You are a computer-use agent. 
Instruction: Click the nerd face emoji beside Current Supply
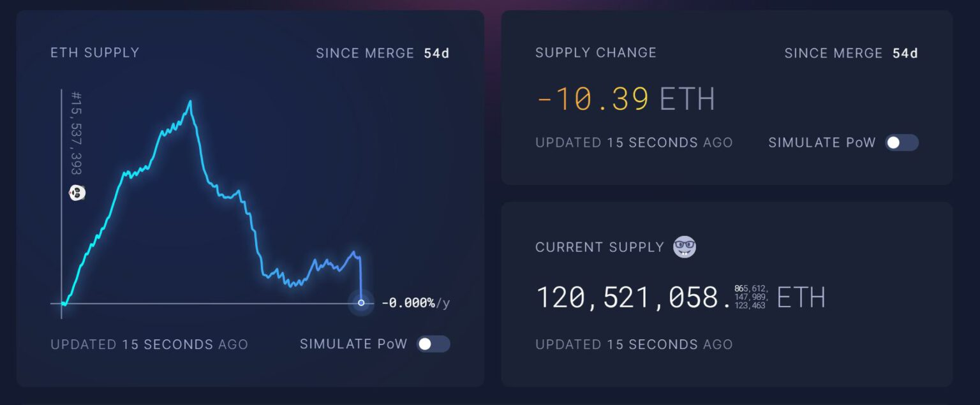(685, 247)
